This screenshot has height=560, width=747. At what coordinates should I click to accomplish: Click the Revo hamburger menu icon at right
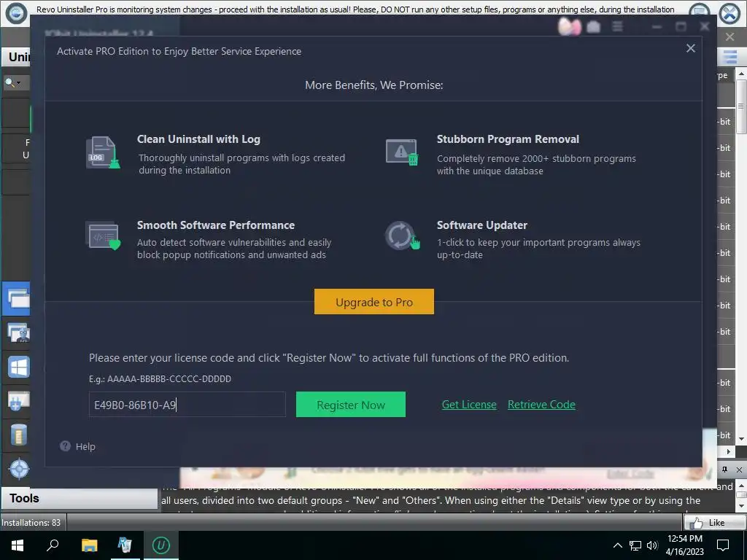(729, 57)
